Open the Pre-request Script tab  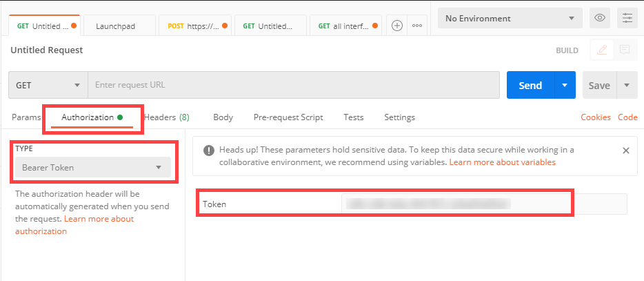pyautogui.click(x=288, y=117)
